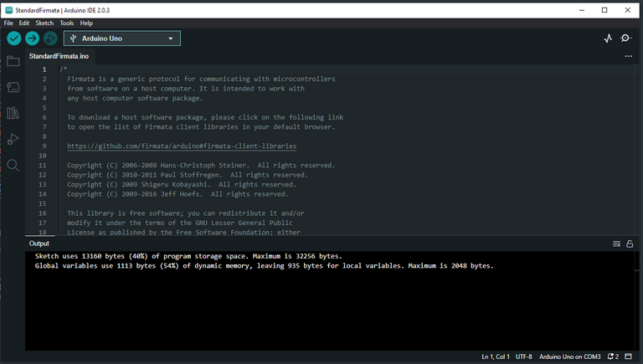Click the 'To download a host software package' line
The width and height of the screenshot is (643, 364).
pos(205,117)
